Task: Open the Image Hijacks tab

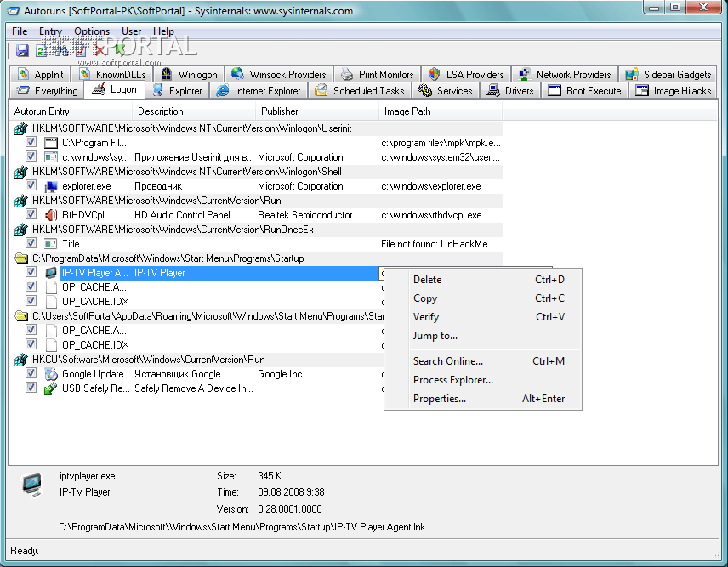Action: (x=674, y=90)
